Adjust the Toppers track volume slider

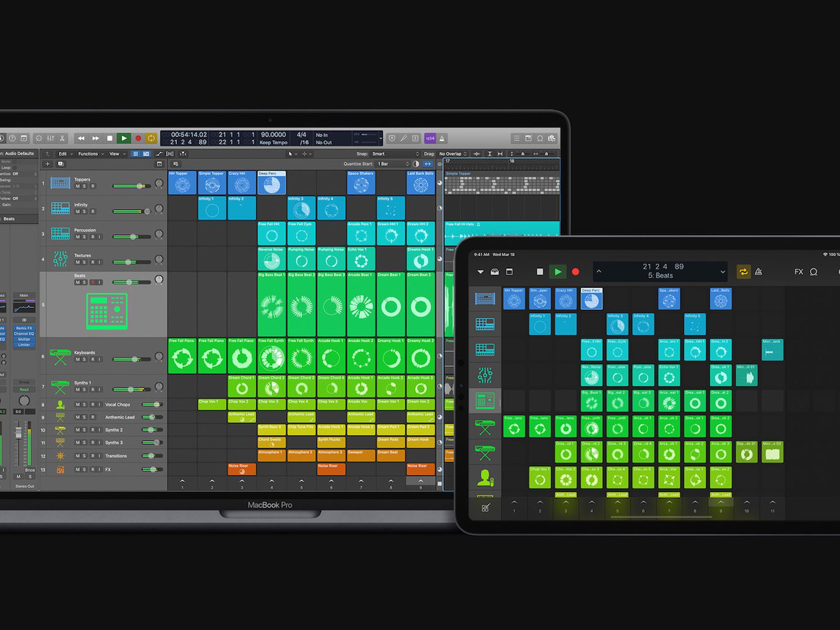(x=131, y=186)
